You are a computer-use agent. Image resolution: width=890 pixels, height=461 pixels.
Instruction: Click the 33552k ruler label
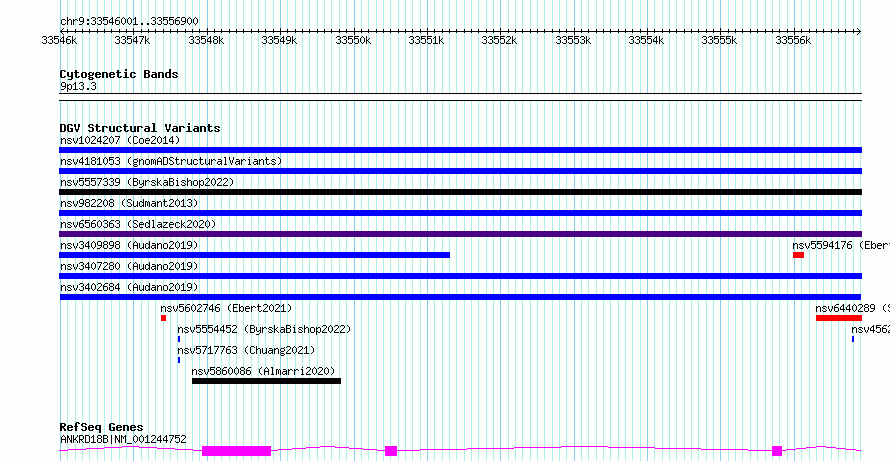499,40
